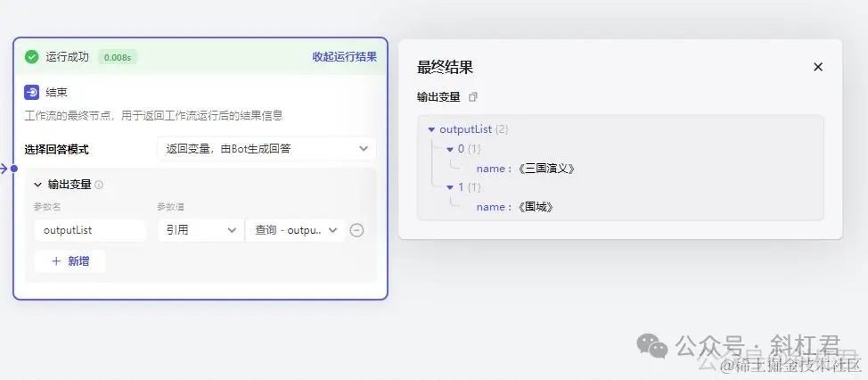Collapse tree item 1 in results
This screenshot has height=380, width=868.
(x=450, y=188)
